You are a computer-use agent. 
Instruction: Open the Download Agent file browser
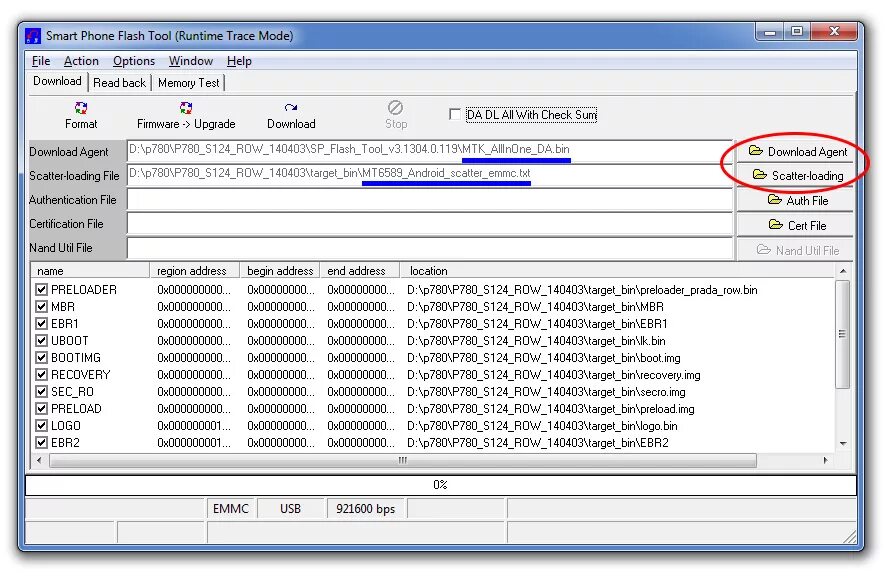(797, 151)
